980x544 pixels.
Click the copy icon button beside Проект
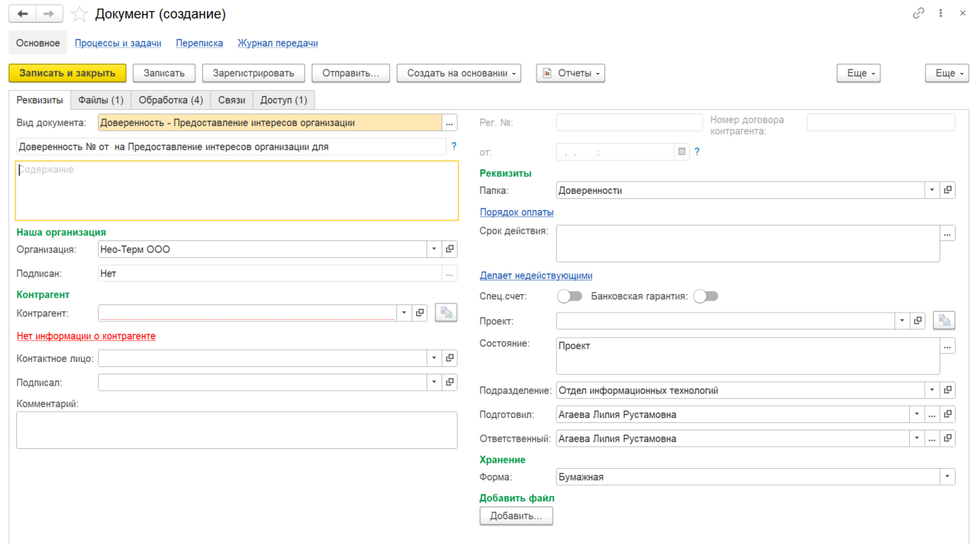click(944, 321)
